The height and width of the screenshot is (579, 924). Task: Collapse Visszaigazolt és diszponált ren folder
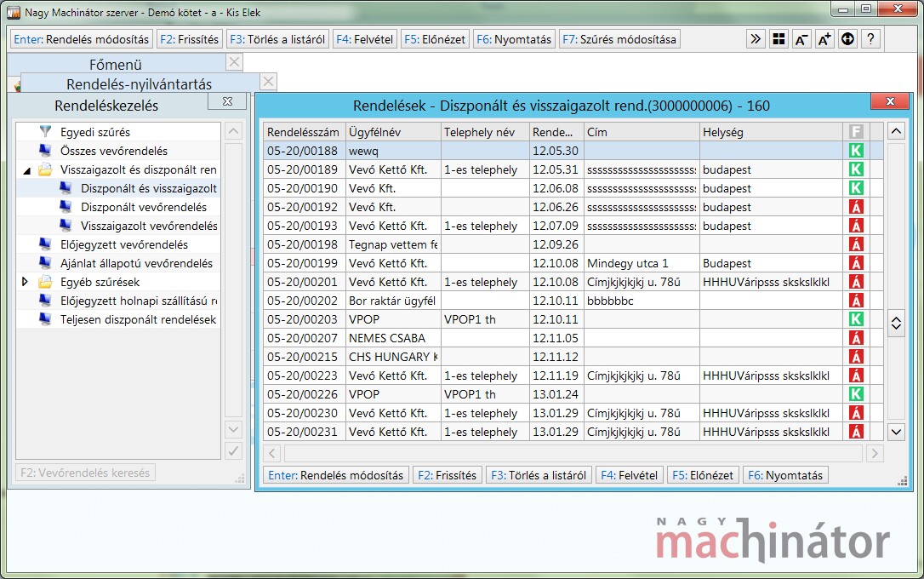point(26,170)
